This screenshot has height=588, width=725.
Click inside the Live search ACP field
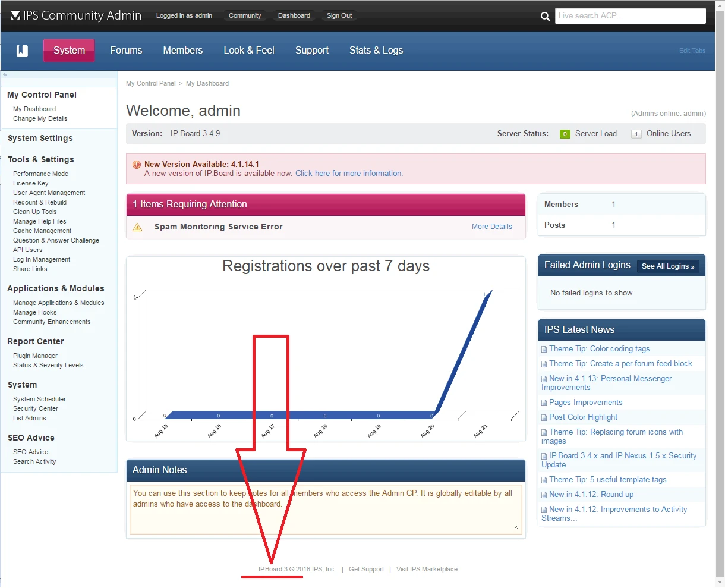tap(630, 15)
